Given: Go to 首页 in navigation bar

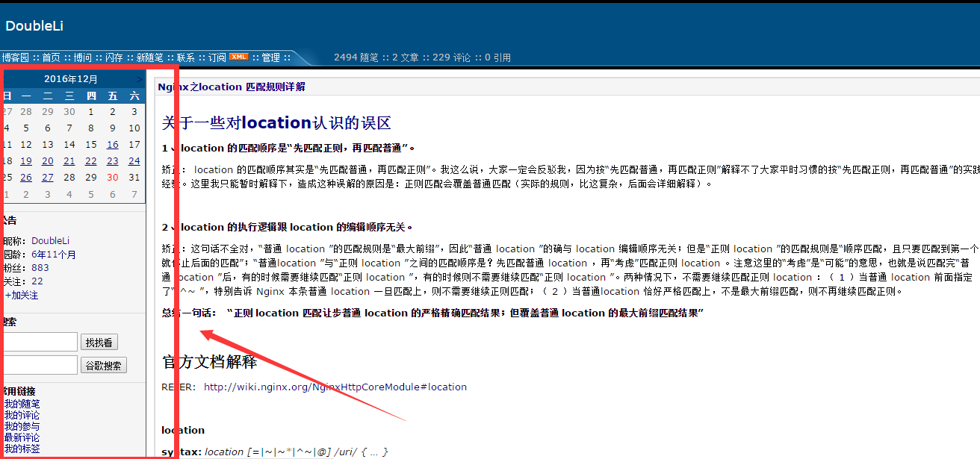Looking at the screenshot, I should click(51, 57).
